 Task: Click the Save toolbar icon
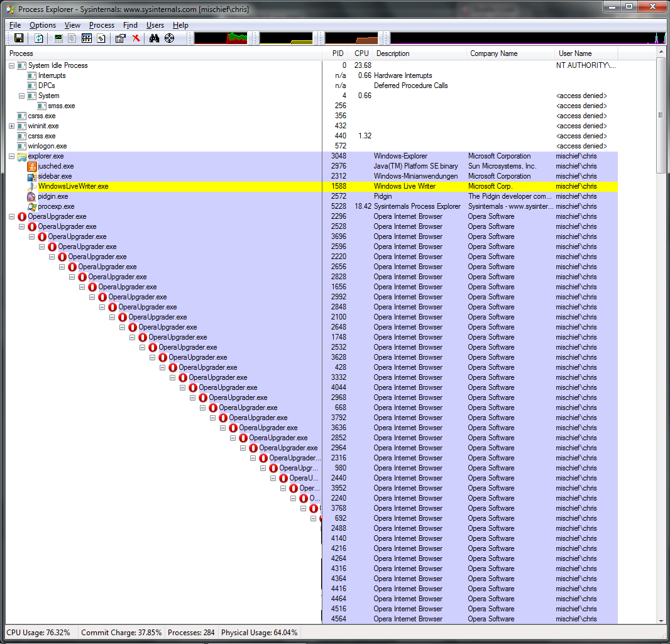19,38
